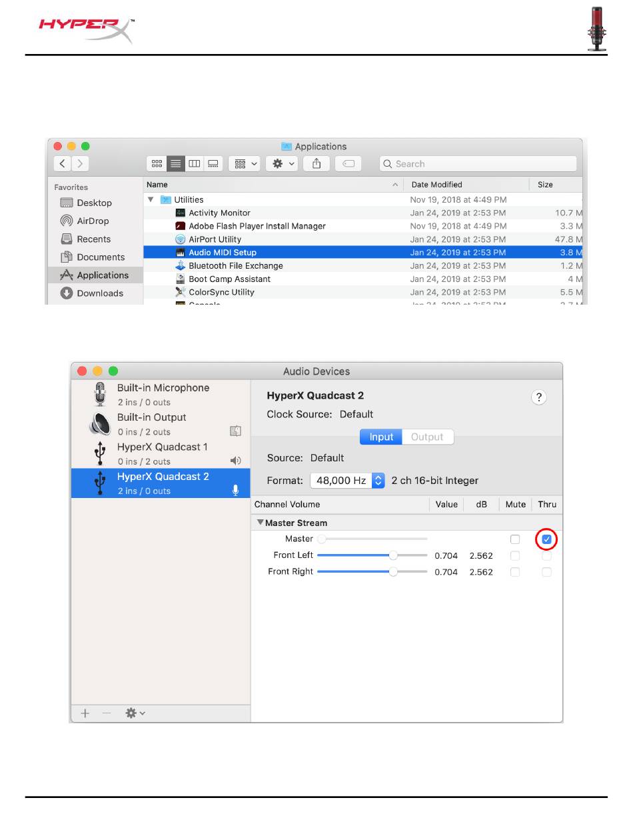Click the Finder Search field
The width and height of the screenshot is (633, 840).
click(477, 164)
